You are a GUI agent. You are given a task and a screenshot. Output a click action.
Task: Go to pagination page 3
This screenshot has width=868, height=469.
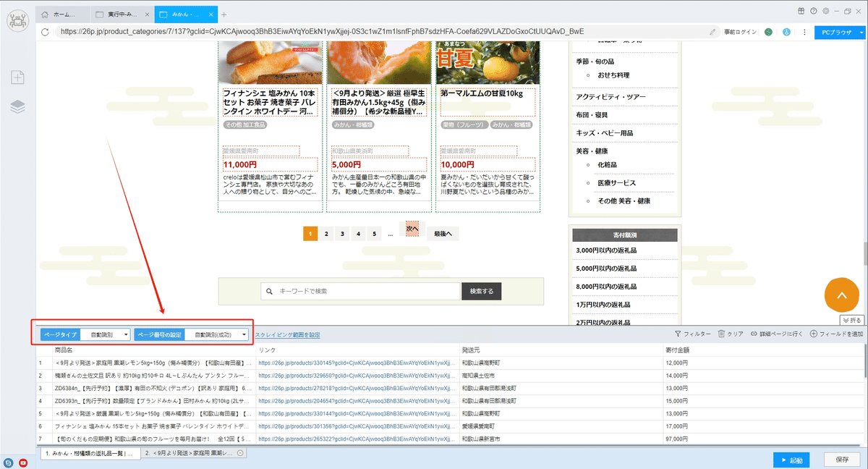pos(342,234)
